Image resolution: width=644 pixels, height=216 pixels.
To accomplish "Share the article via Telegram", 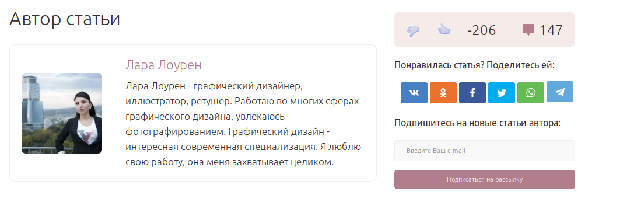I will coord(560,92).
